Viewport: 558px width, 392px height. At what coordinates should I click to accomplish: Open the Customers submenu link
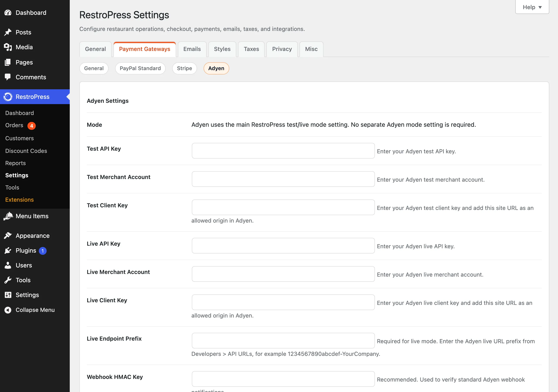coord(19,138)
